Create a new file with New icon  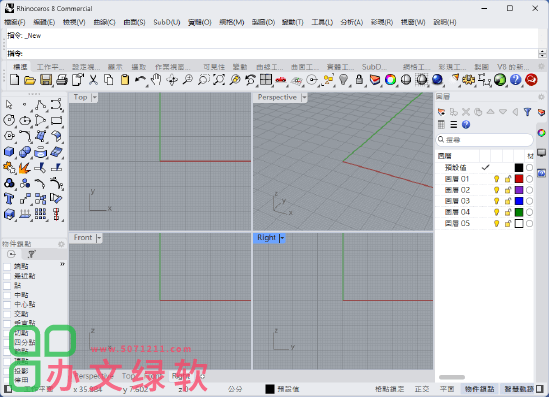(x=15, y=80)
